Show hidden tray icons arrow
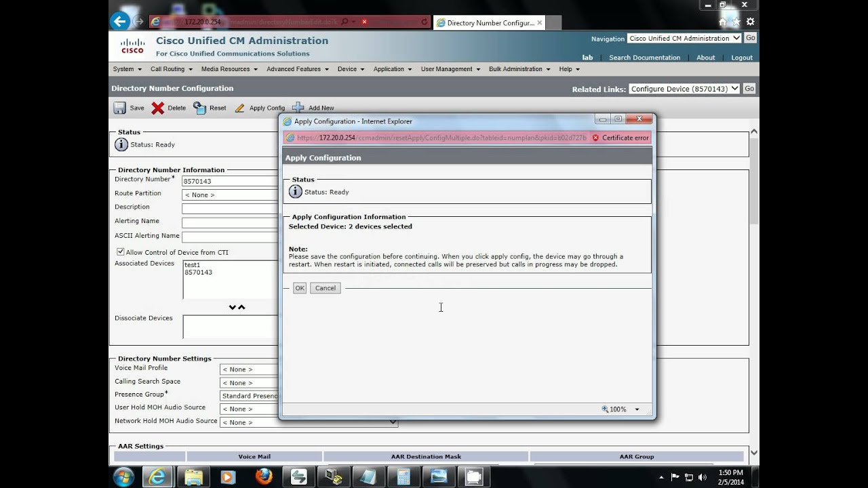 661,477
